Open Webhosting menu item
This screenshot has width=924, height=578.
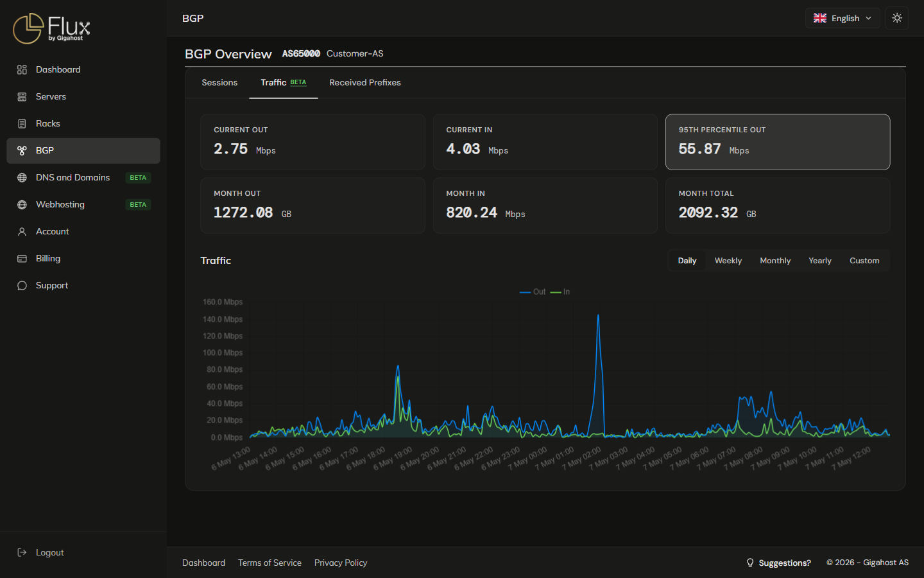point(83,204)
